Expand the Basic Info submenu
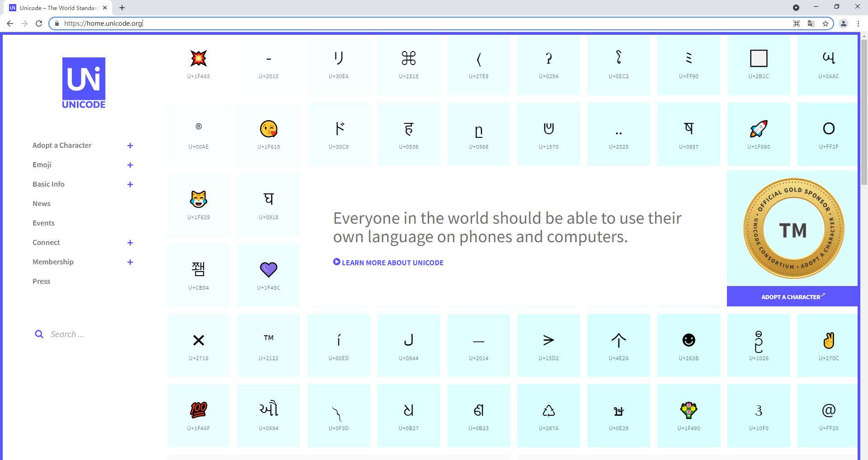This screenshot has width=868, height=460. click(x=130, y=184)
